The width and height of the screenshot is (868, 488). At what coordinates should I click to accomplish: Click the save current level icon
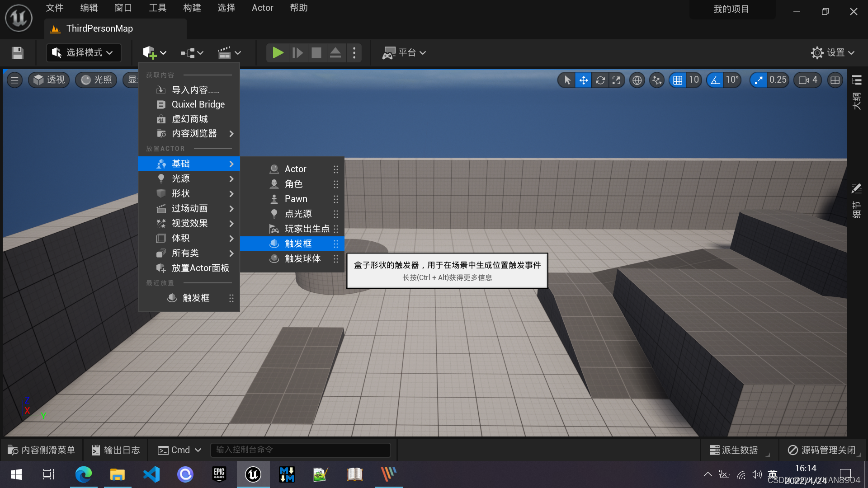18,53
